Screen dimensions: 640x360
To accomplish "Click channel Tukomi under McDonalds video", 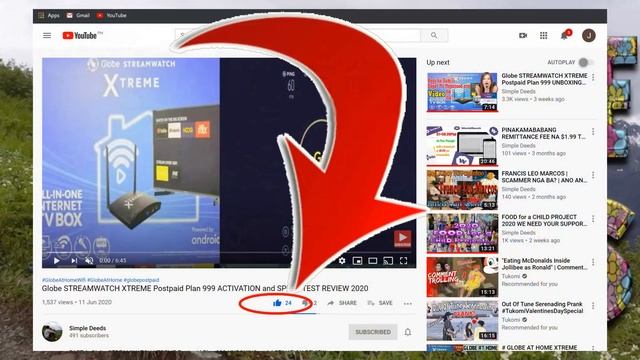I will pos(511,276).
